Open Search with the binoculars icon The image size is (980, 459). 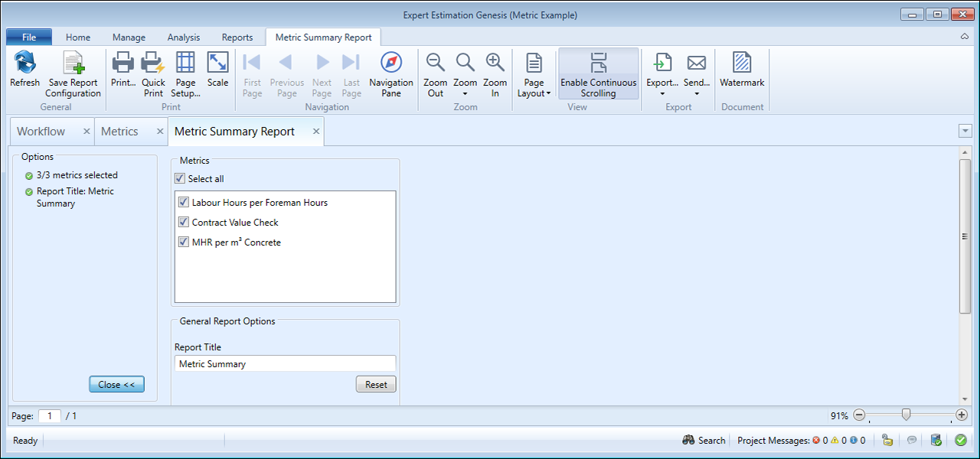click(x=689, y=440)
